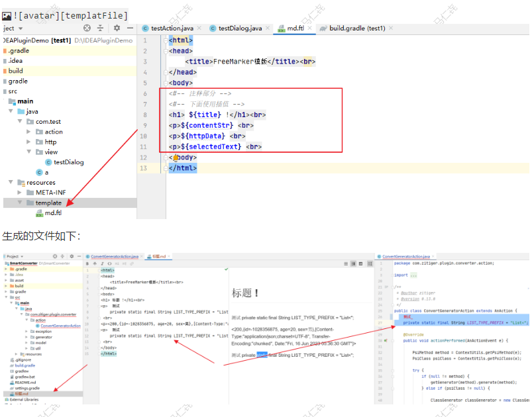
Task: Collapse the java folder in IDEAPluginDemo tree
Action: point(11,111)
